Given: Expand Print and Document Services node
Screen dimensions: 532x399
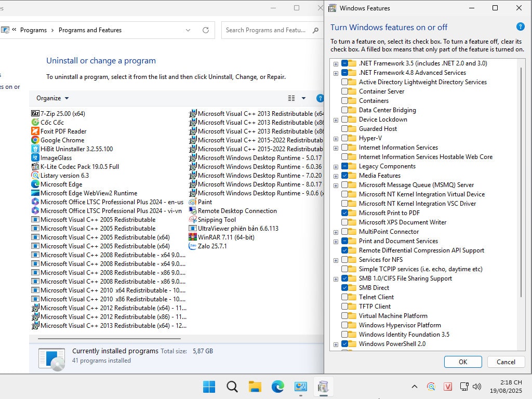Looking at the screenshot, I should point(336,242).
